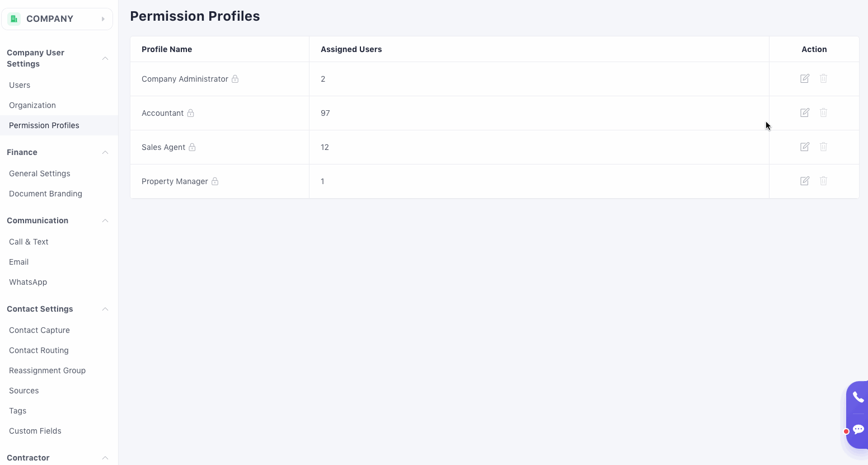Collapse the Communication section
Viewport: 868px width, 465px height.
pyautogui.click(x=105, y=220)
